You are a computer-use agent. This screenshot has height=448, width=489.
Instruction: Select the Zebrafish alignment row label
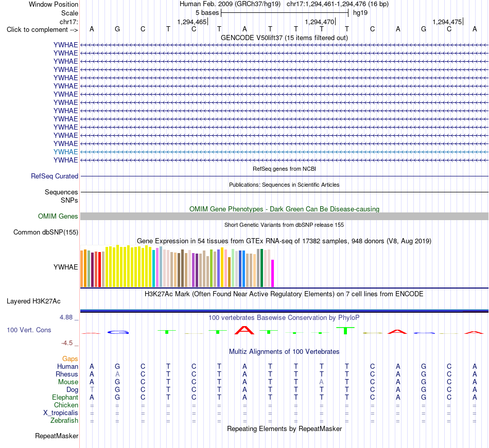coord(64,421)
